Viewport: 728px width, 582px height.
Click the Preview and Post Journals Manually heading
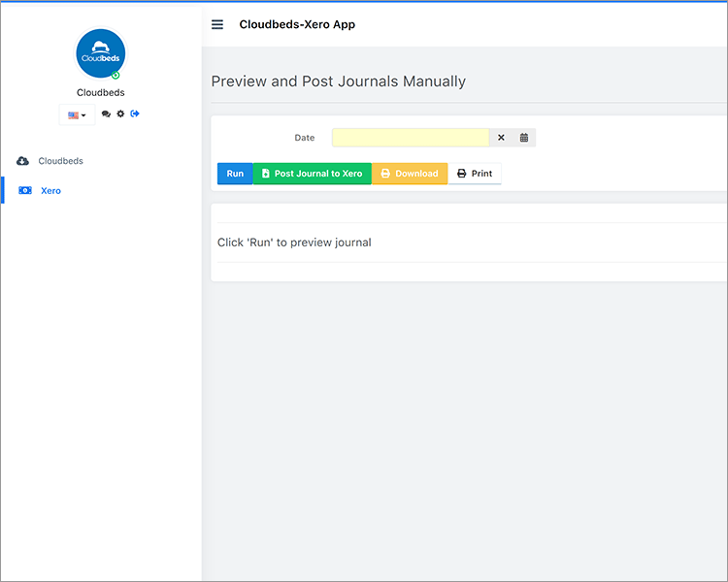(339, 81)
